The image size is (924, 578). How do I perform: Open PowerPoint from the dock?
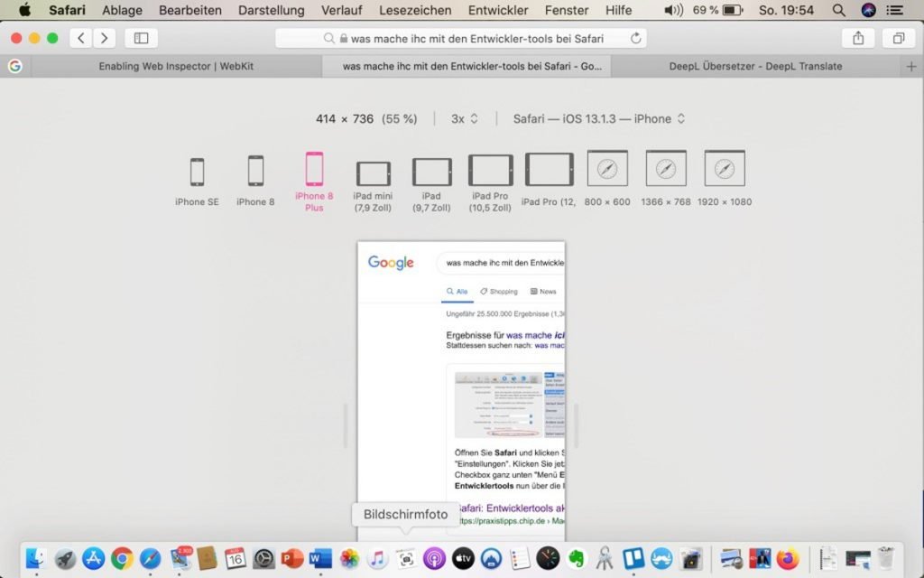click(x=292, y=558)
